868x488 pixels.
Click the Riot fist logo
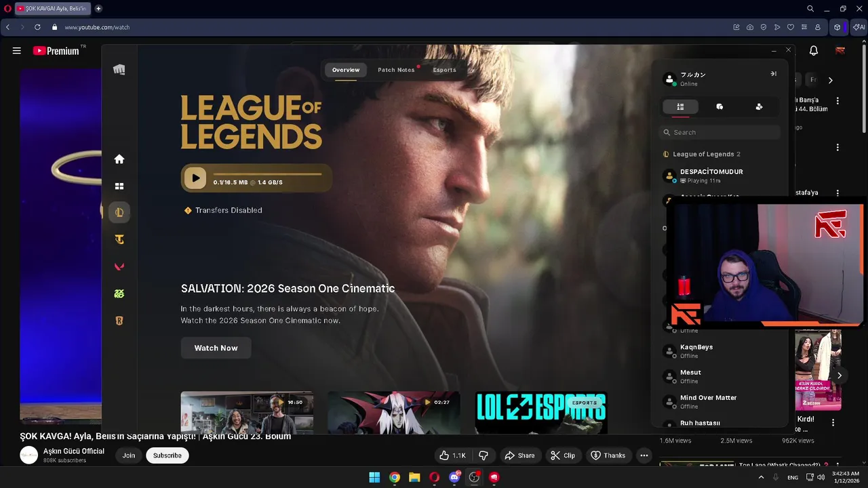[119, 70]
